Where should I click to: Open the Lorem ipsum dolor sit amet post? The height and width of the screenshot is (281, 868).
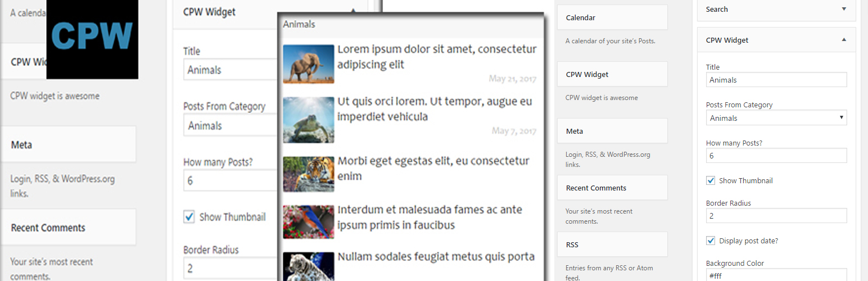click(437, 57)
